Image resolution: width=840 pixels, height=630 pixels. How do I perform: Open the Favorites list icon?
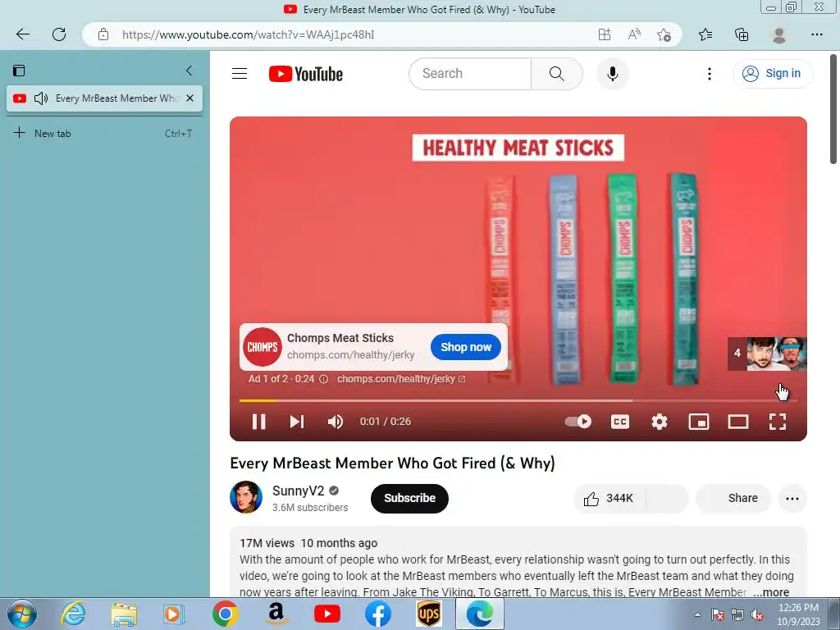(705, 34)
